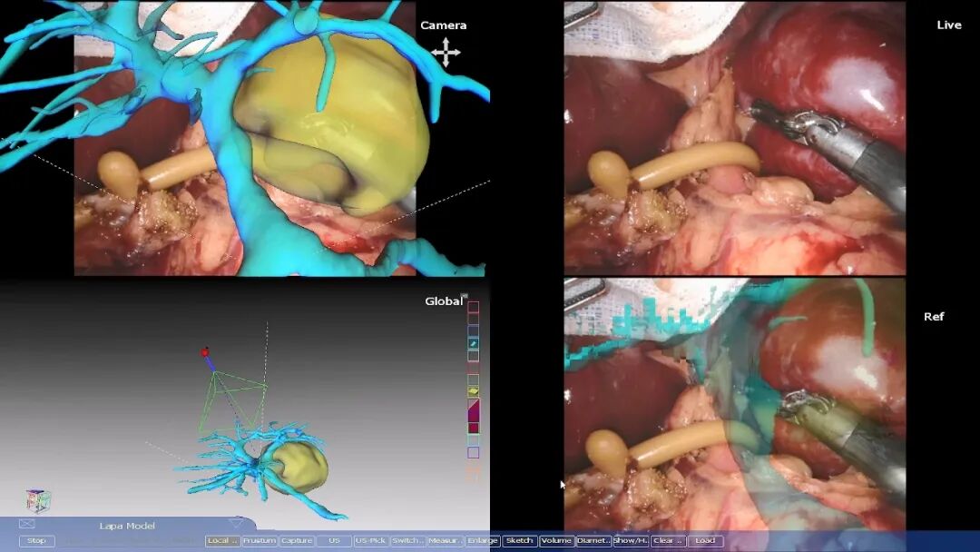
Task: Toggle the yellow tumor layer box
Action: 473,391
